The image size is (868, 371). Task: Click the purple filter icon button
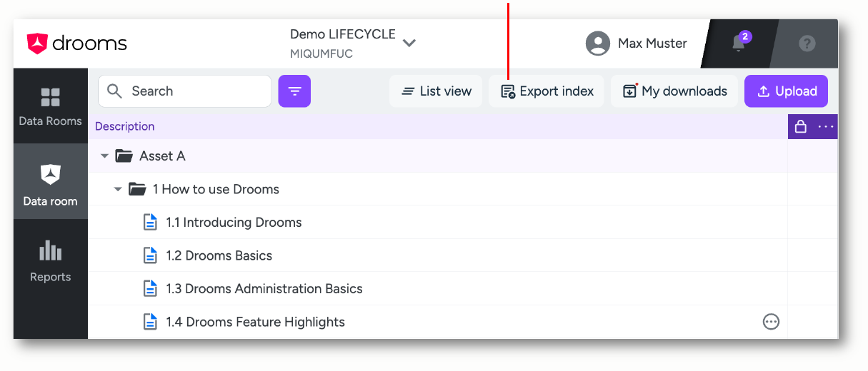tap(294, 91)
